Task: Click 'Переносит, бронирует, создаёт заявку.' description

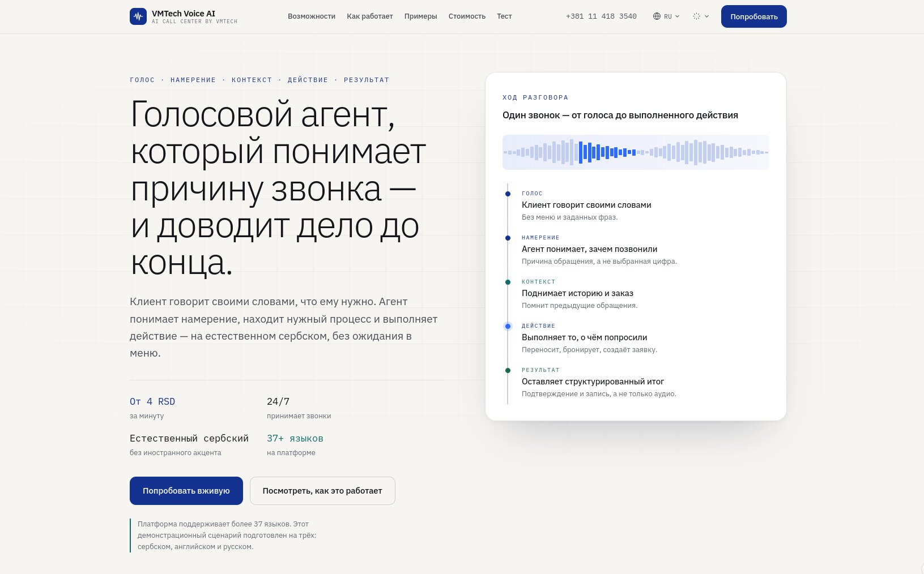Action: tap(589, 350)
